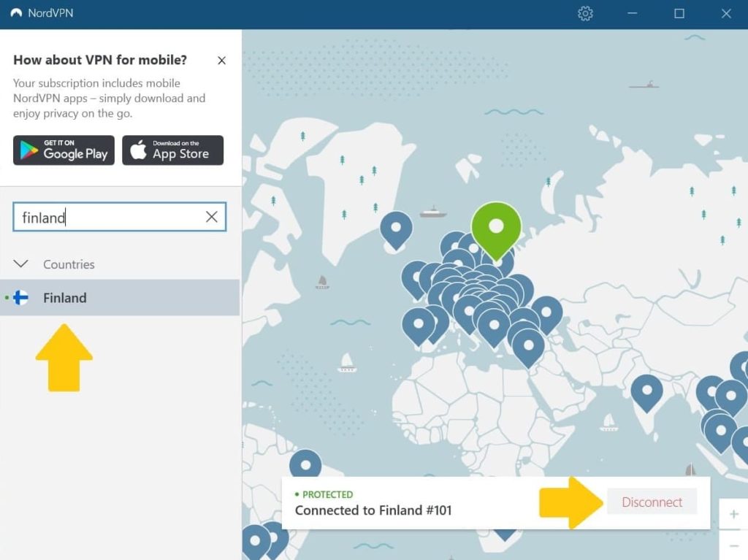Dismiss the mobile VPN promo banner

click(x=221, y=61)
